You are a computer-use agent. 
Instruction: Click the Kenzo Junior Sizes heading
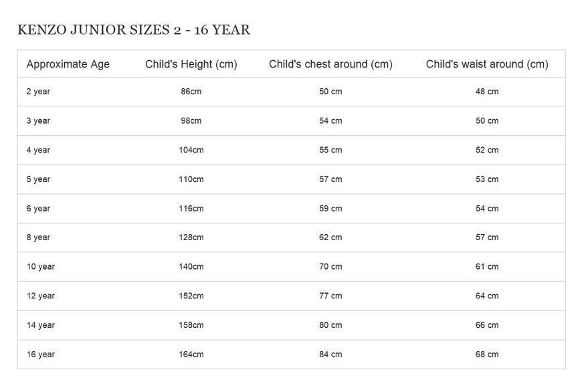pyautogui.click(x=134, y=29)
